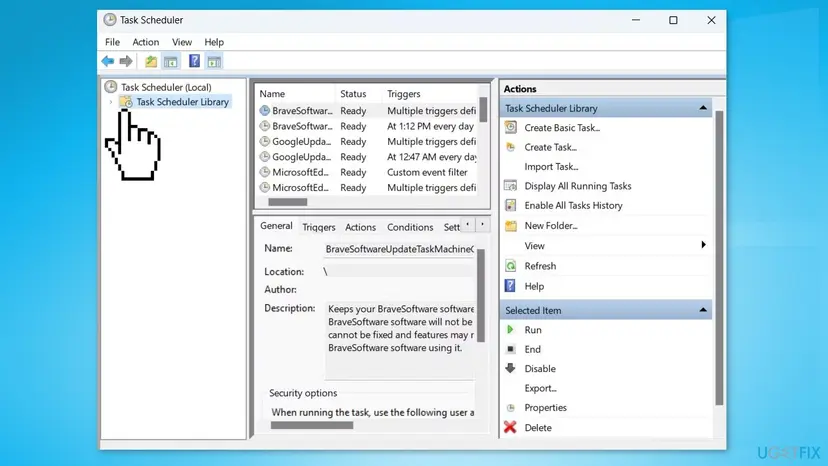The image size is (828, 466).
Task: Click the Description text box
Action: [400, 341]
